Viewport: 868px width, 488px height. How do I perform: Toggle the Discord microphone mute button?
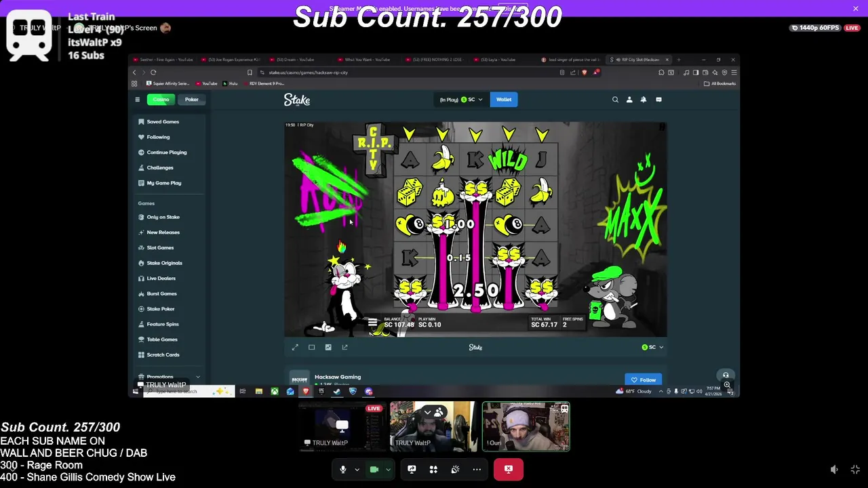click(x=342, y=469)
